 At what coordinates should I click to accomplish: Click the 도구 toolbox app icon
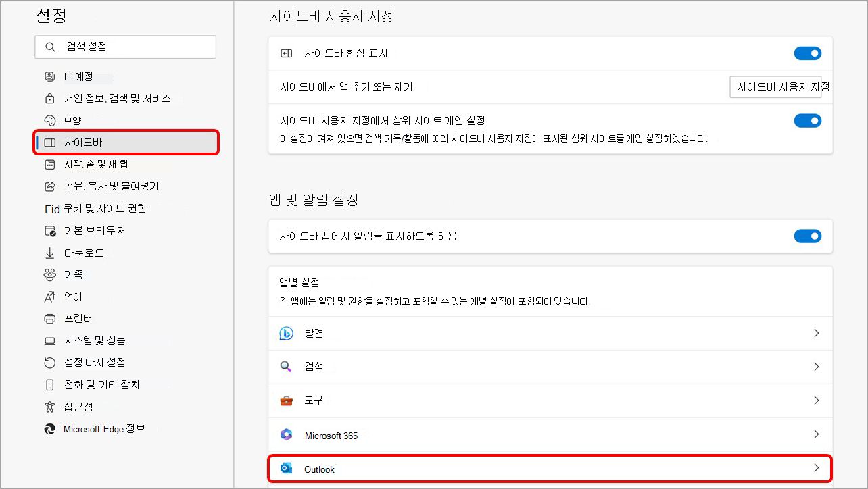287,401
